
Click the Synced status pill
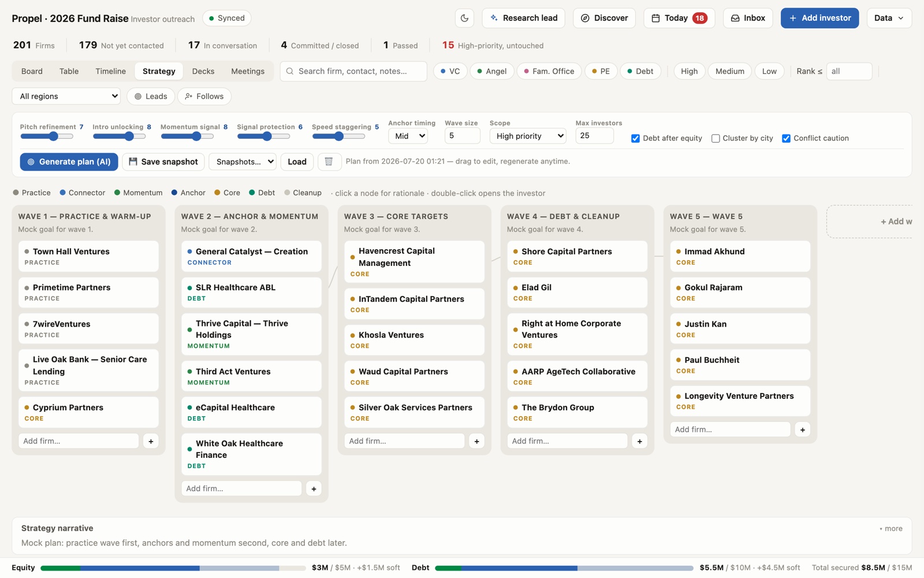227,18
